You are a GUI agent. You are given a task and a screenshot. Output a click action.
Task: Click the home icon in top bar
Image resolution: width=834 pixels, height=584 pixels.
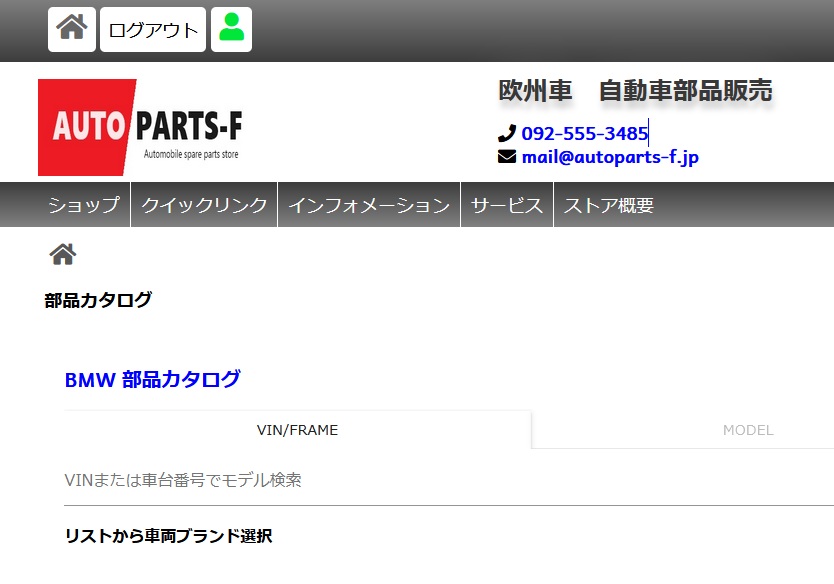[72, 29]
